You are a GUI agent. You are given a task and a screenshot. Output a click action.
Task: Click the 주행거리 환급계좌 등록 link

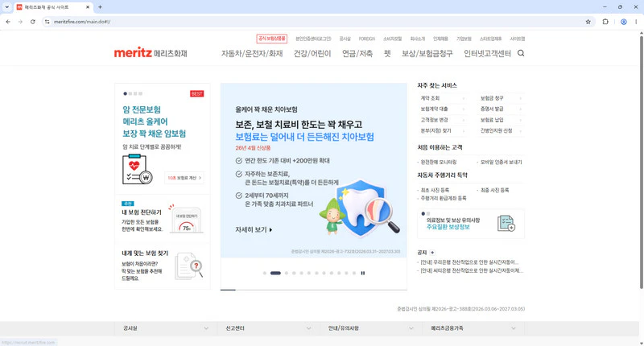[x=444, y=198]
